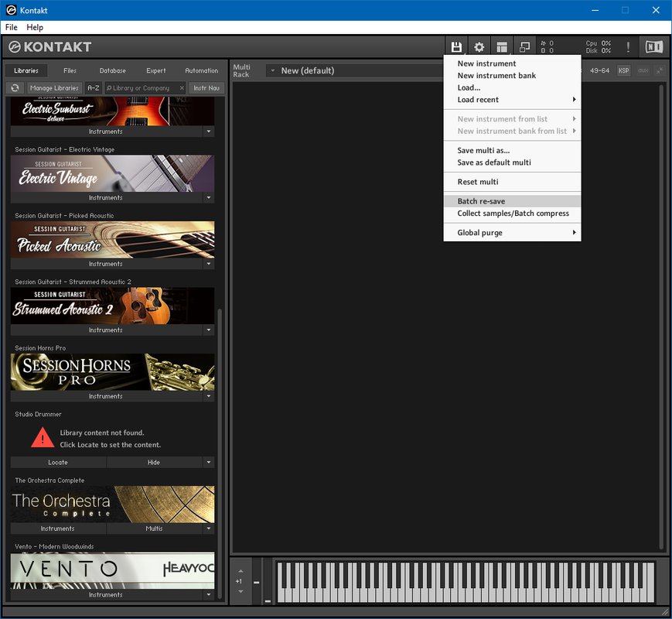Screen dimensions: 672x619
Task: Toggle the workspace layout panel icon
Action: 502,46
